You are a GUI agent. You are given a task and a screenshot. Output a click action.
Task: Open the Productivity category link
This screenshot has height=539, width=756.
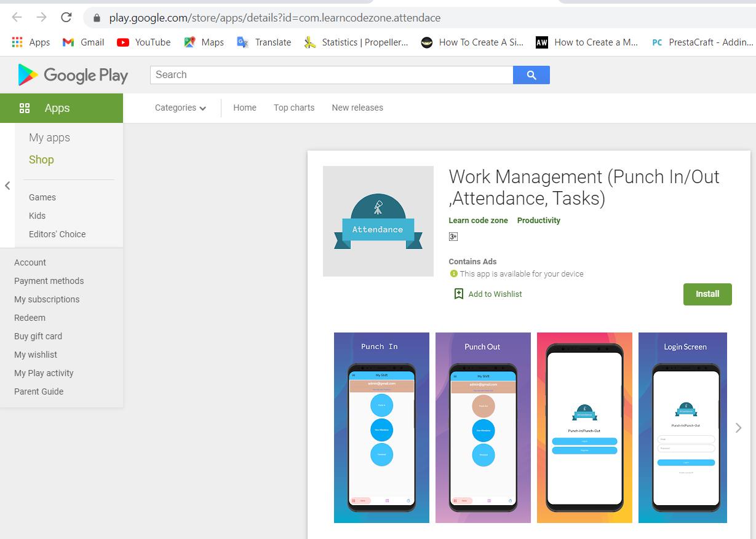click(538, 221)
